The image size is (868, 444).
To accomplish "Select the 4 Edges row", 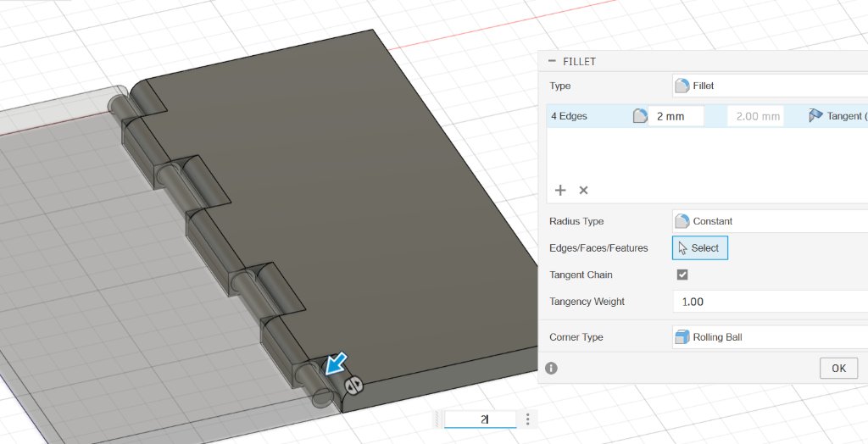I will coord(707,116).
